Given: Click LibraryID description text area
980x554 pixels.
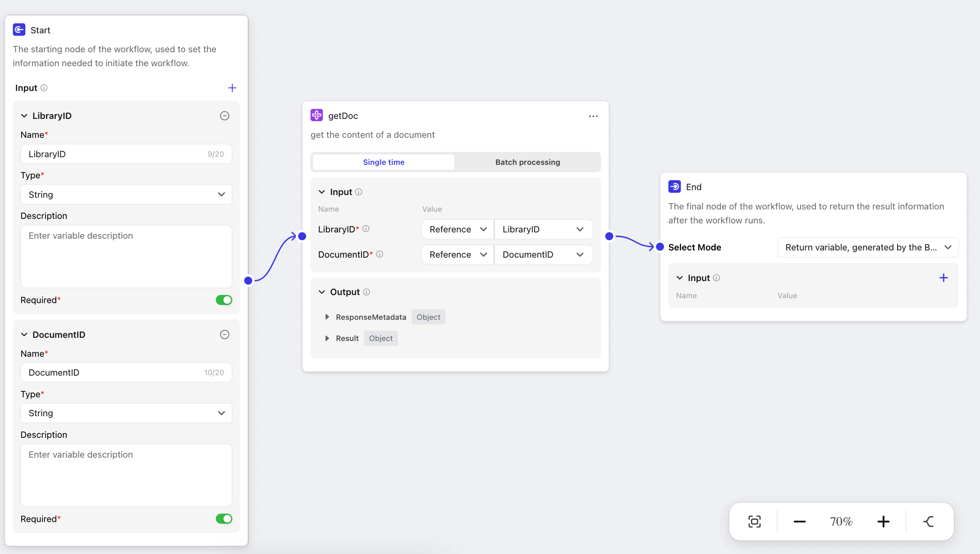Looking at the screenshot, I should (x=126, y=256).
